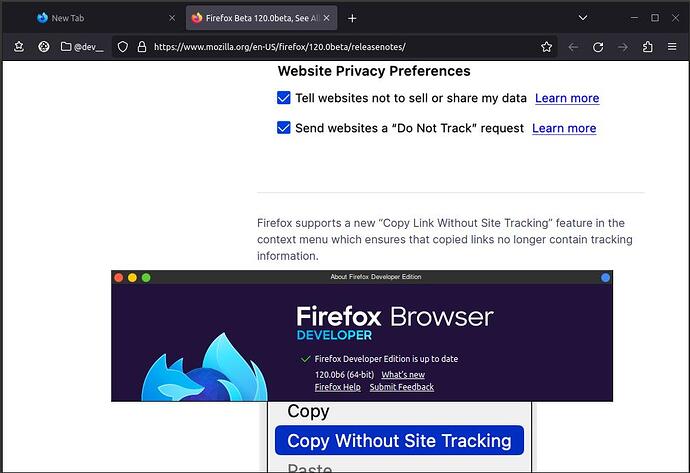Click the tracking protection shield icon
Viewport: 690px width, 473px height.
coord(123,47)
